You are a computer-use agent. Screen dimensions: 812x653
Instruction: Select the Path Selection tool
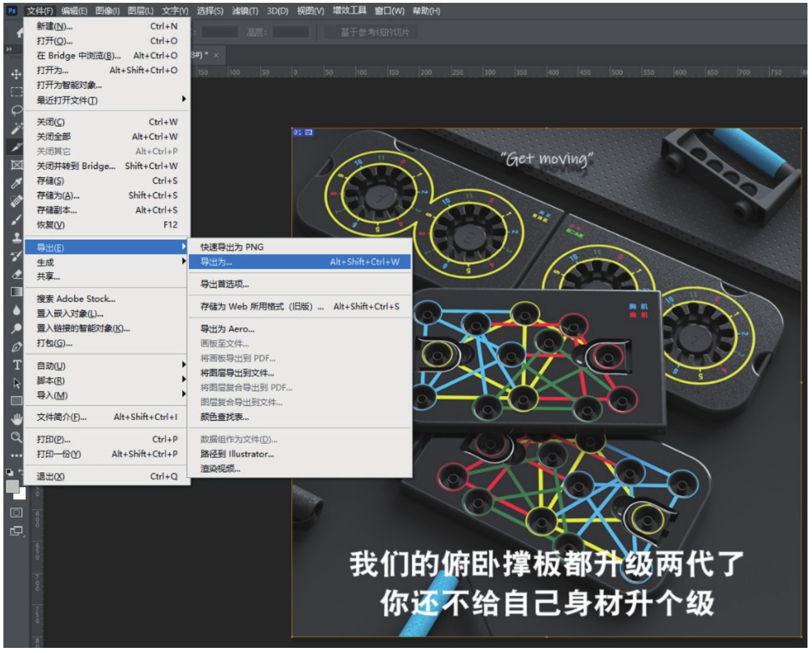coord(16,383)
